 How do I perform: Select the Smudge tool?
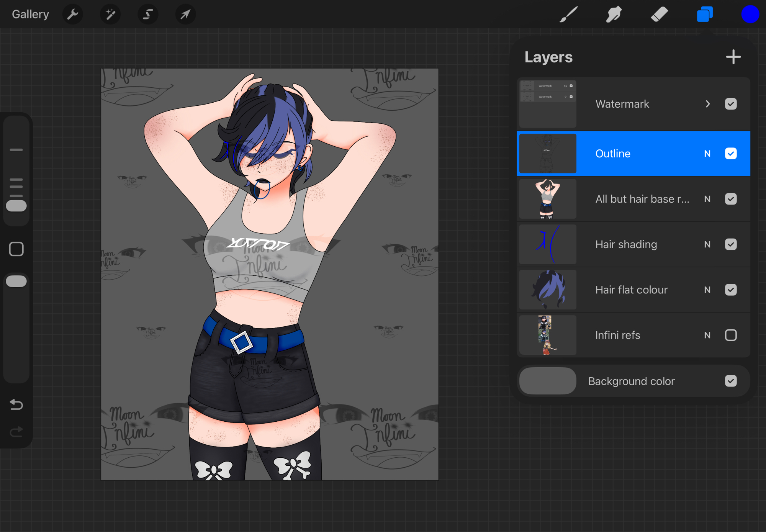(x=614, y=15)
